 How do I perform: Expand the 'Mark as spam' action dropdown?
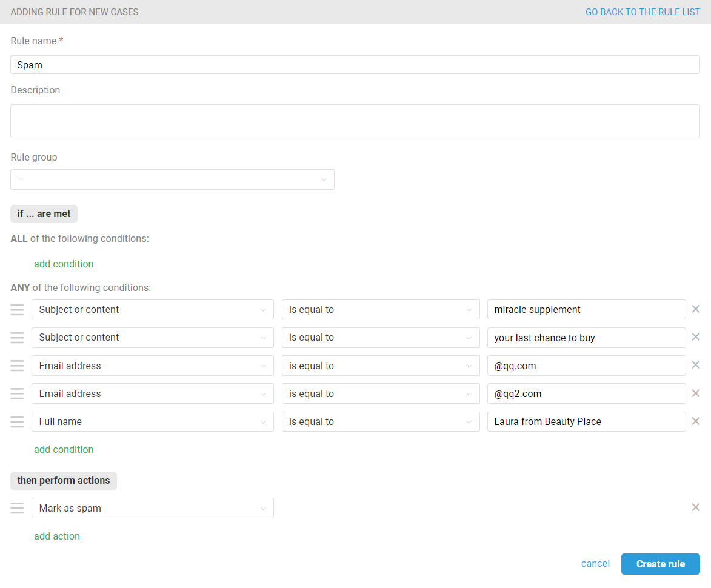pyautogui.click(x=152, y=508)
